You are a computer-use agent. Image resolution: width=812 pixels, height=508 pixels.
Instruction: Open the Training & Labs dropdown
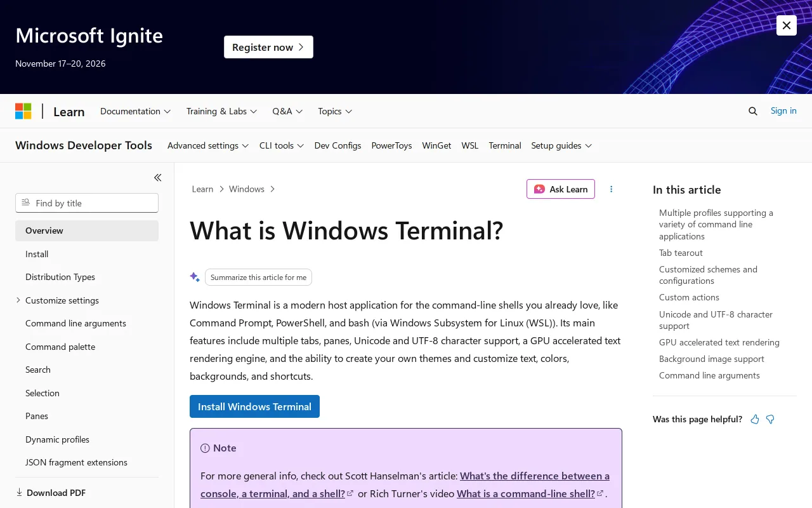tap(221, 111)
